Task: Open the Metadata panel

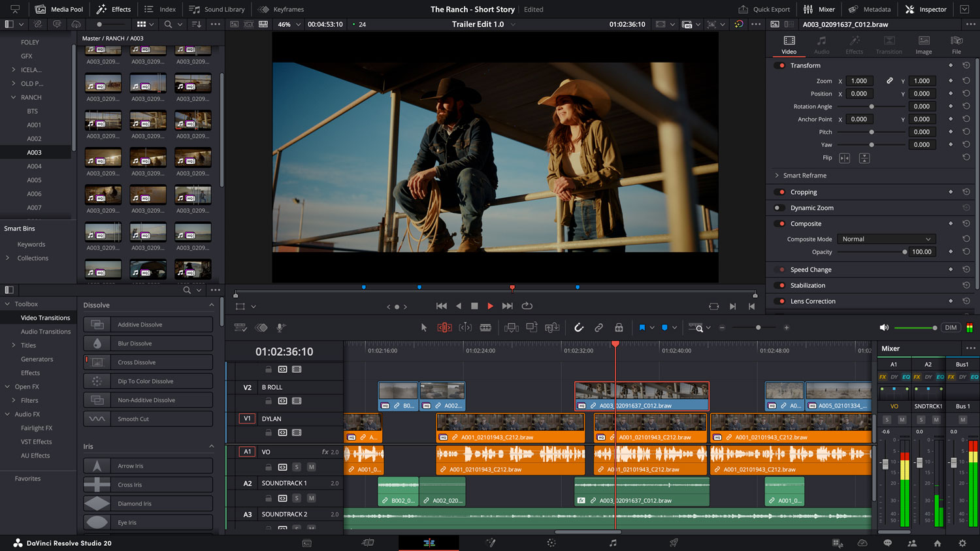Action: point(870,9)
